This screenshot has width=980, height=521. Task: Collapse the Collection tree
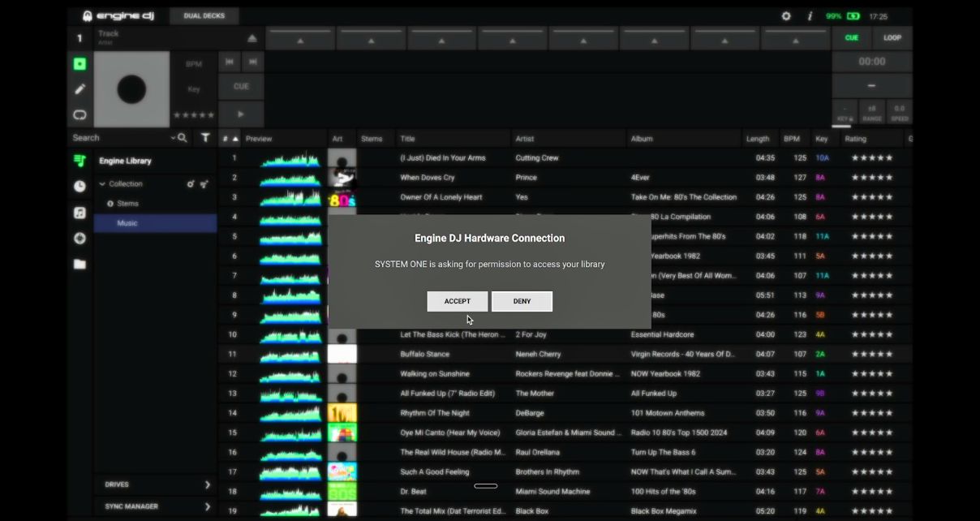102,184
